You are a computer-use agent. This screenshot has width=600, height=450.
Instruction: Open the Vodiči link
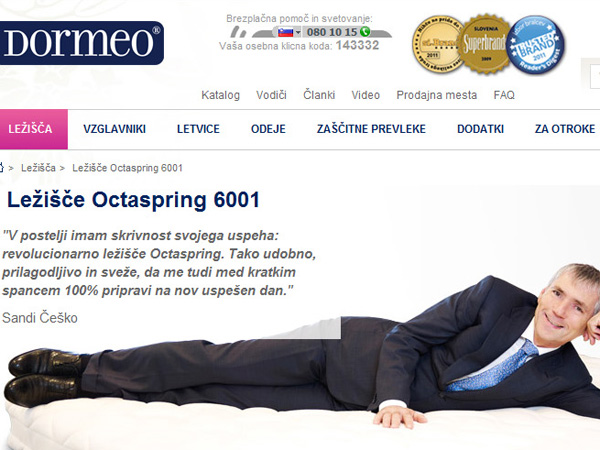point(271,95)
